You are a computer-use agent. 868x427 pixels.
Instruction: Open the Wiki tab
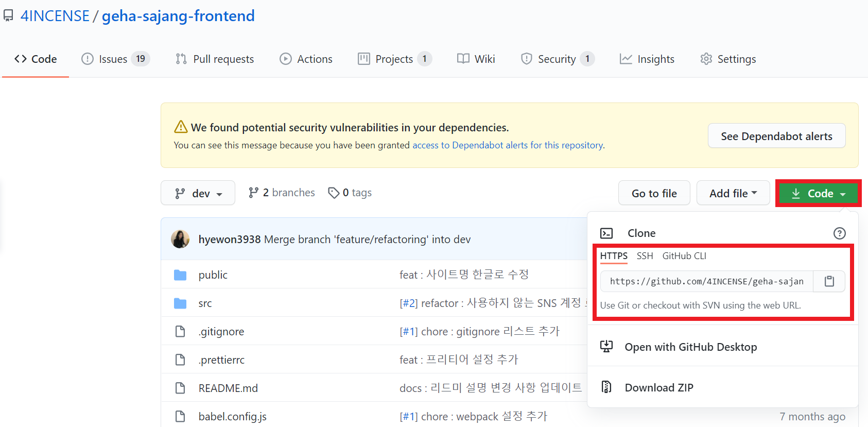pos(476,59)
